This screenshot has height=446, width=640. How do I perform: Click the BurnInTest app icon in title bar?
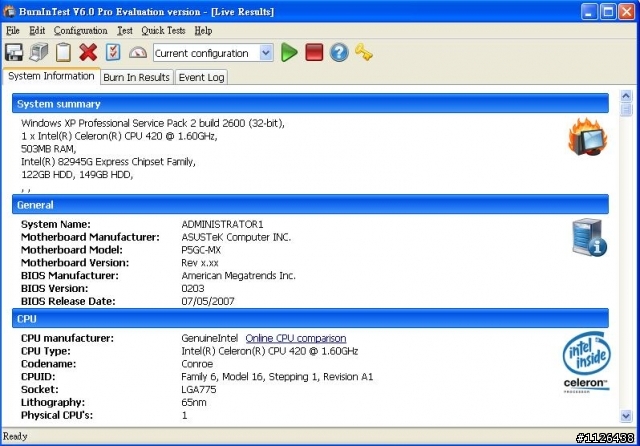coord(9,11)
